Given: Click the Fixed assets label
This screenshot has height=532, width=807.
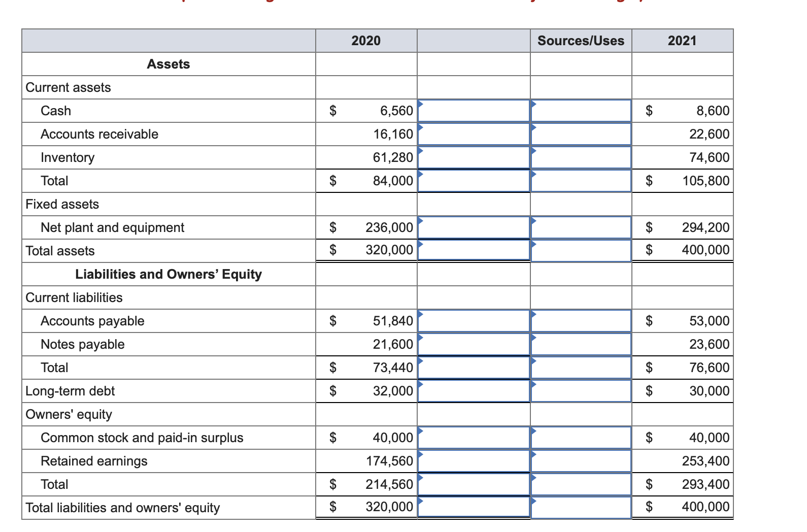Looking at the screenshot, I should pyautogui.click(x=62, y=204).
